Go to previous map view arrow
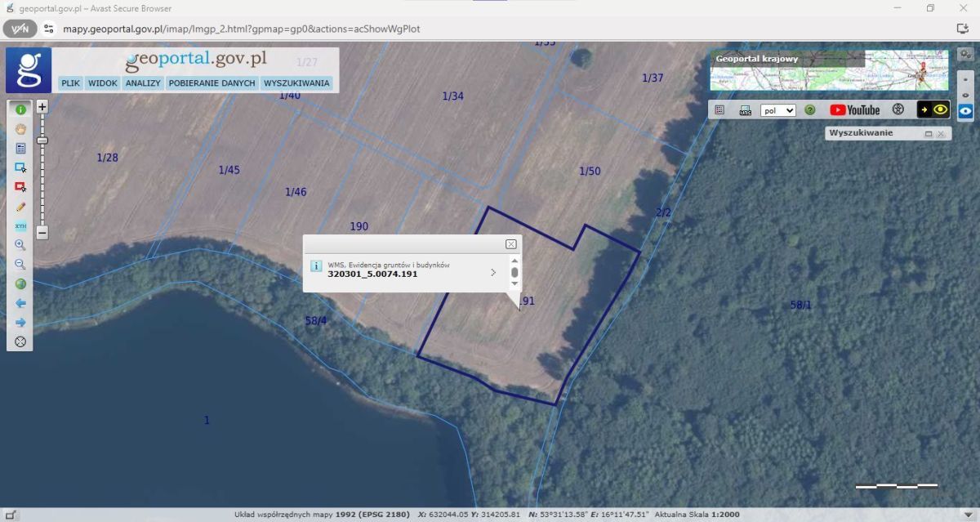The width and height of the screenshot is (980, 522). pos(20,303)
